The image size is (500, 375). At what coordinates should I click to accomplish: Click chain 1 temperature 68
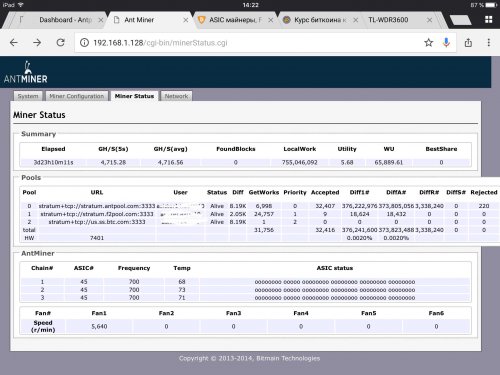182,282
